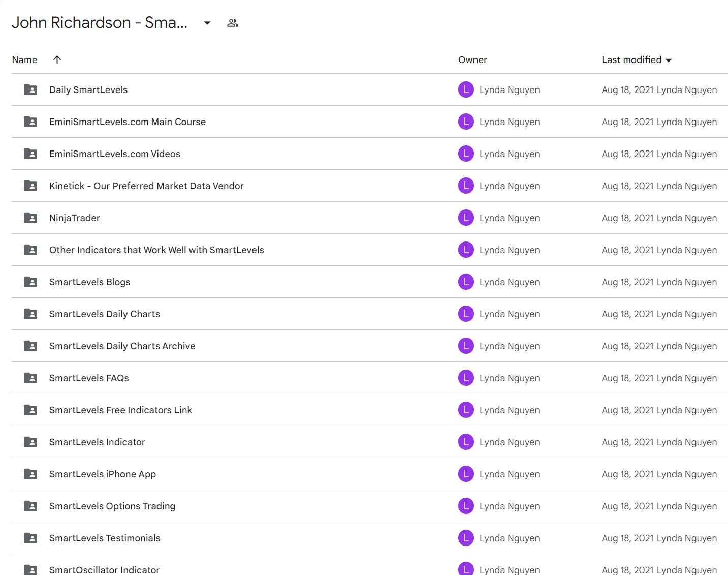Select SmartLevels Daily Charts Archive name
Viewport: 728px width, 575px height.
point(122,346)
